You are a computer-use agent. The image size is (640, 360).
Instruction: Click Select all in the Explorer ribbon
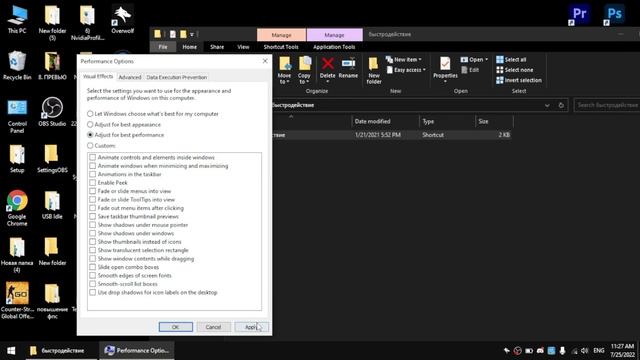[511, 60]
